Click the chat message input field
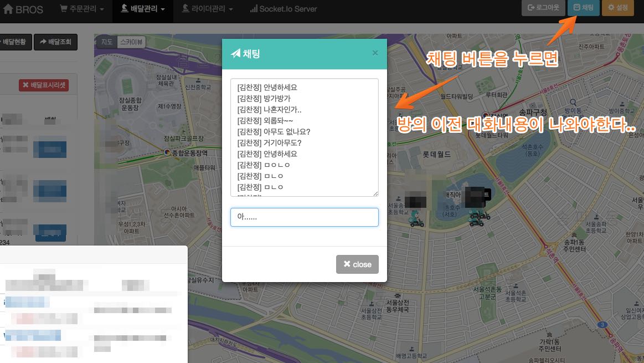 click(305, 217)
